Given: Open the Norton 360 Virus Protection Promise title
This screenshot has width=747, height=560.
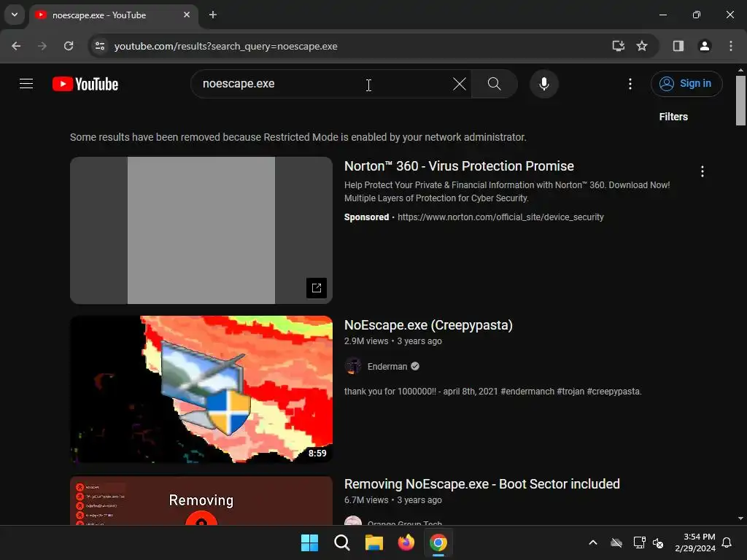Looking at the screenshot, I should 459,166.
